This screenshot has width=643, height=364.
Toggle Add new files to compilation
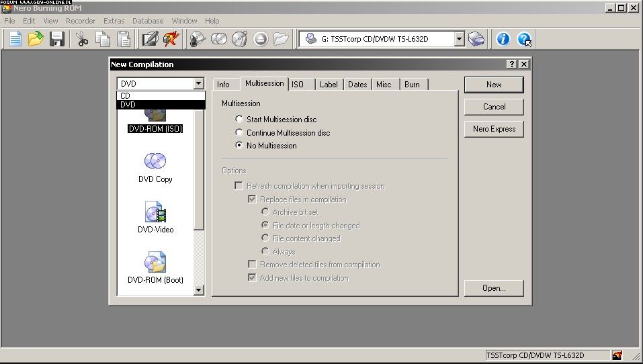pos(298,278)
